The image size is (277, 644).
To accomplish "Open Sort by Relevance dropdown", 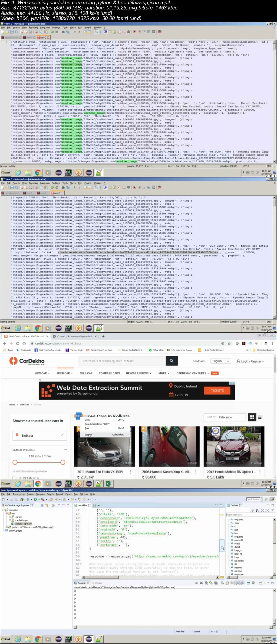I will click(x=225, y=417).
